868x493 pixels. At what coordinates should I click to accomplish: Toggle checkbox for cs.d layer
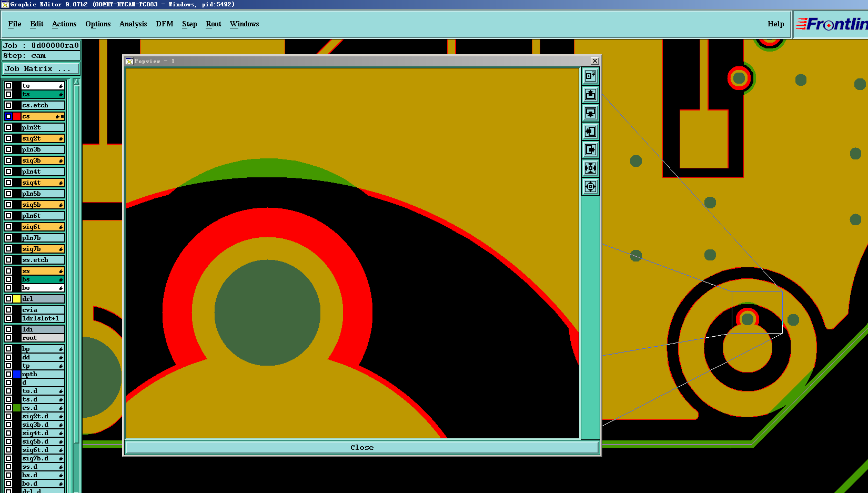[x=8, y=408]
